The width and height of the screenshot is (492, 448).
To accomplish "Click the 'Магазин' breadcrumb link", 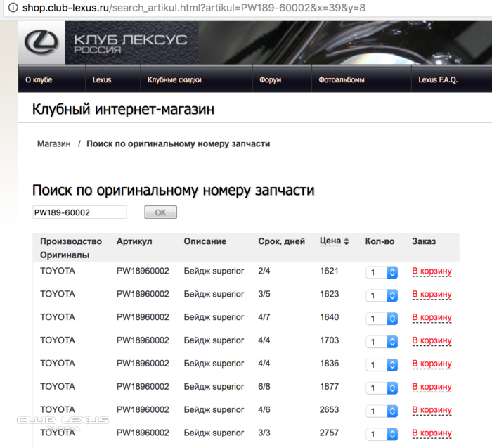I will 54,143.
